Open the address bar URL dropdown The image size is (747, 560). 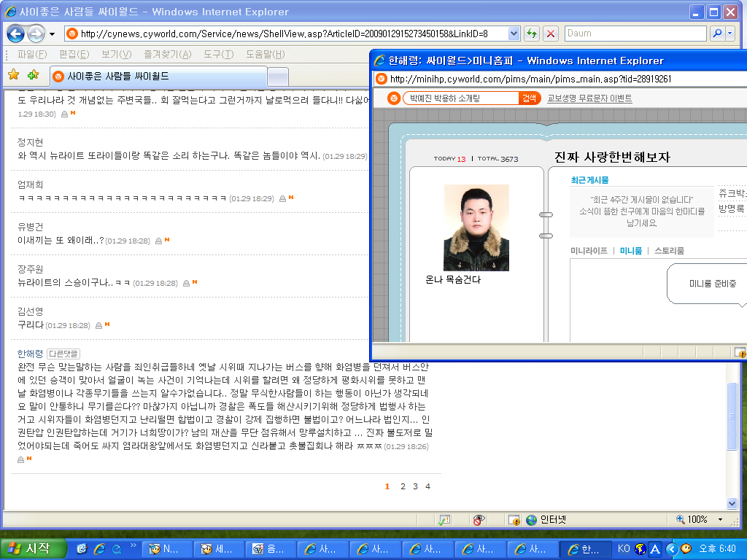tap(514, 34)
